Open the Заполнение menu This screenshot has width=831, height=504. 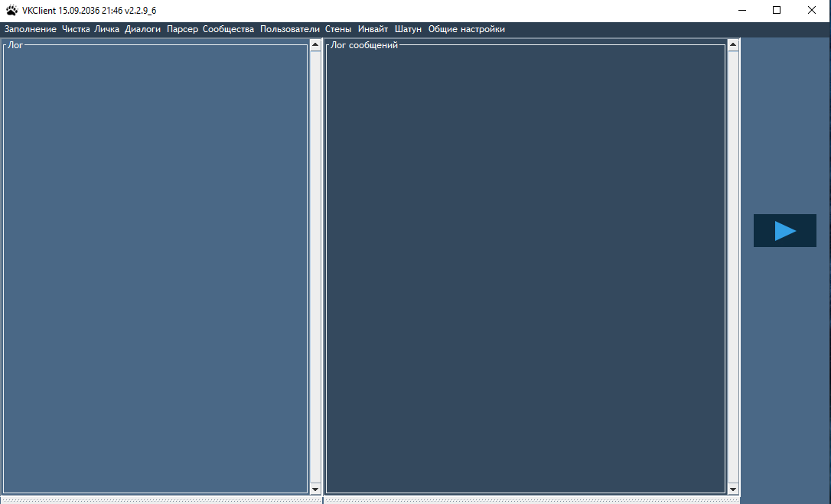click(30, 29)
